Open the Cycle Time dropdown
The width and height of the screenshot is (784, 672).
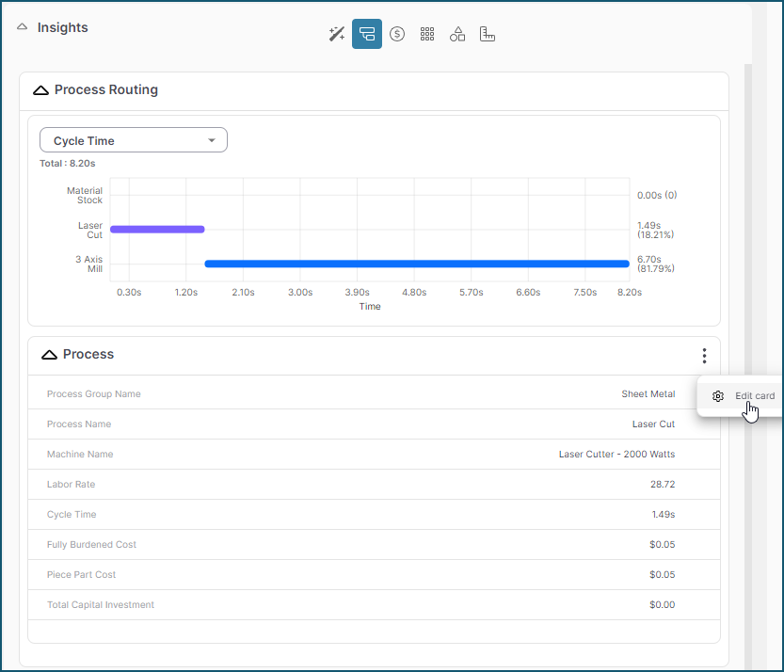click(134, 141)
